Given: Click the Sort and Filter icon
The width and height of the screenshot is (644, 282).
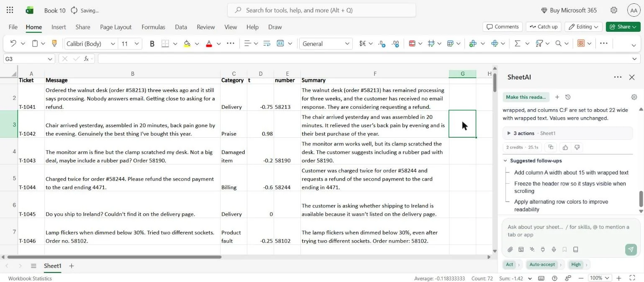Looking at the screenshot, I should 539,44.
